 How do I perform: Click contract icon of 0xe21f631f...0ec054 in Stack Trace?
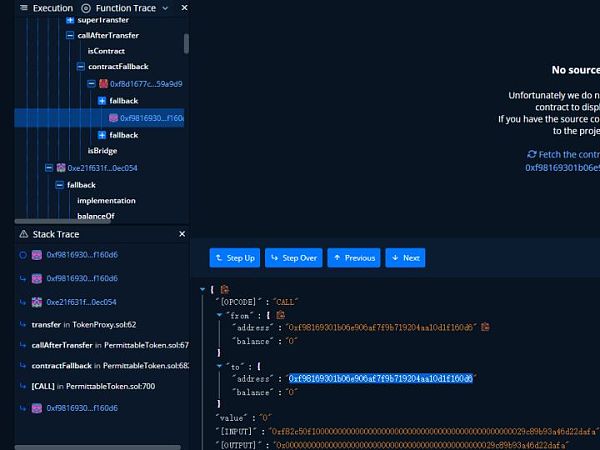coord(37,301)
